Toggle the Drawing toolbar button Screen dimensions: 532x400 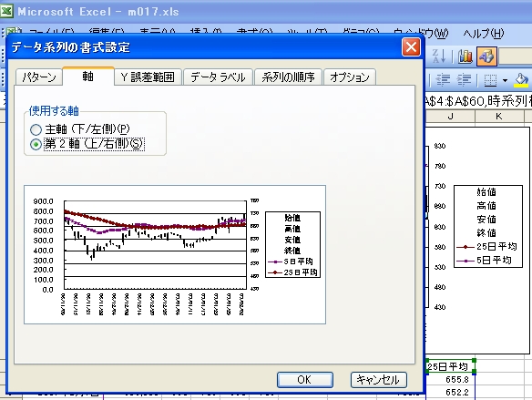pyautogui.click(x=486, y=56)
